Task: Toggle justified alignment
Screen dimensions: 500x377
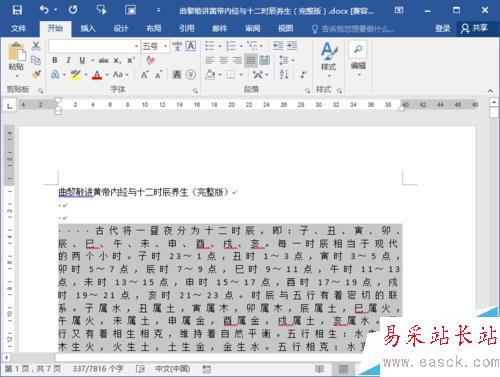Action: (x=251, y=60)
